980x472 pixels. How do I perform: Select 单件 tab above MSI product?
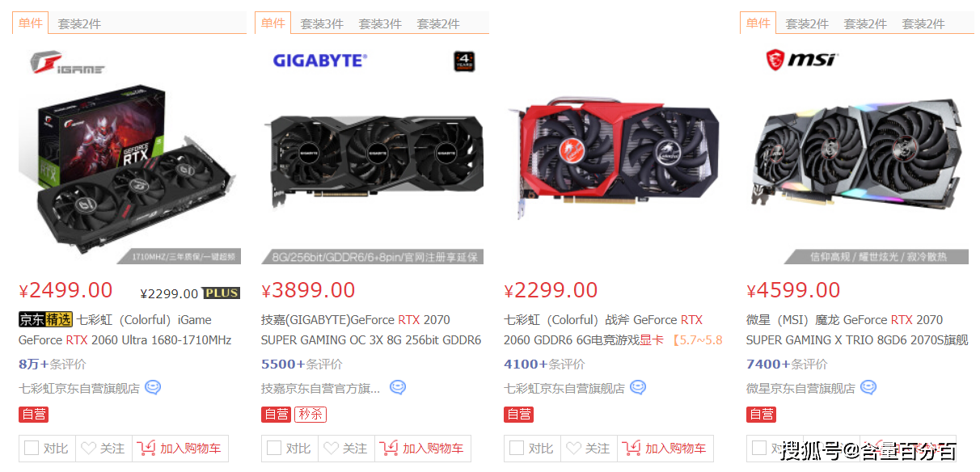[758, 23]
